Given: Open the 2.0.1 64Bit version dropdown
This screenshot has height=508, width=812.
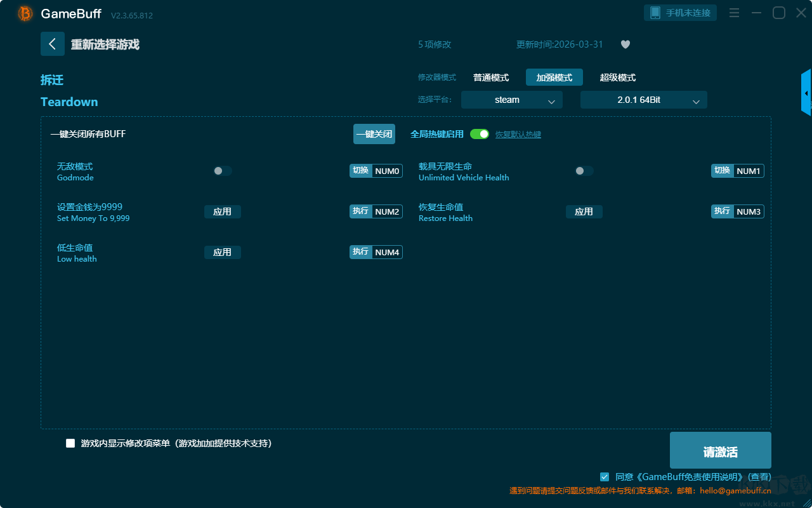Looking at the screenshot, I should (644, 100).
